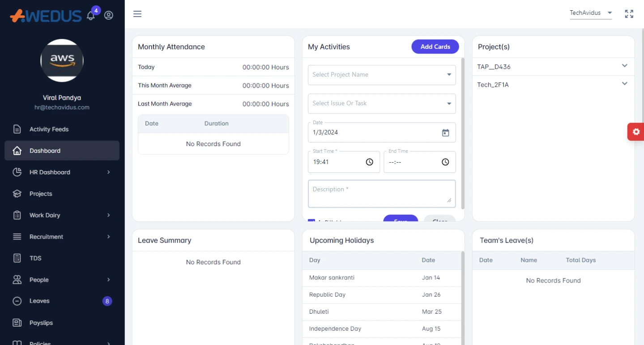Toggle the Is Billable checkbox
This screenshot has width=644, height=345.
point(311,221)
